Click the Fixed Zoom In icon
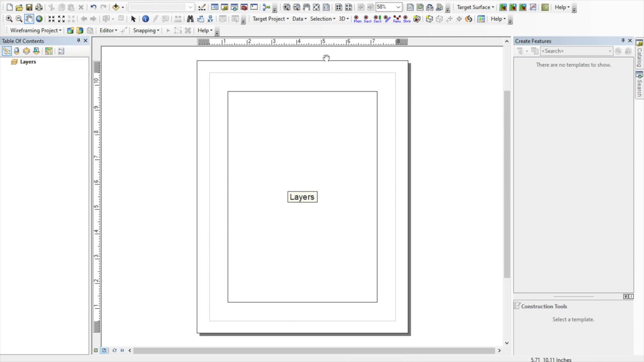 [x=51, y=19]
